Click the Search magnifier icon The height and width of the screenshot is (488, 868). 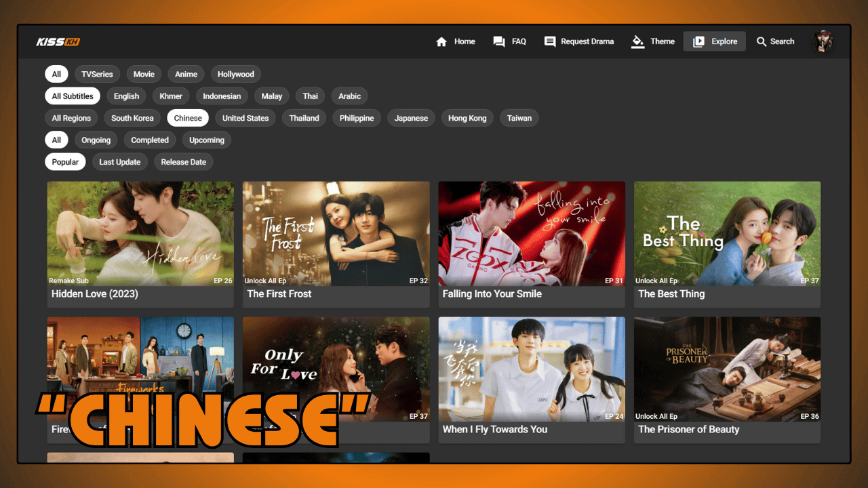point(762,42)
